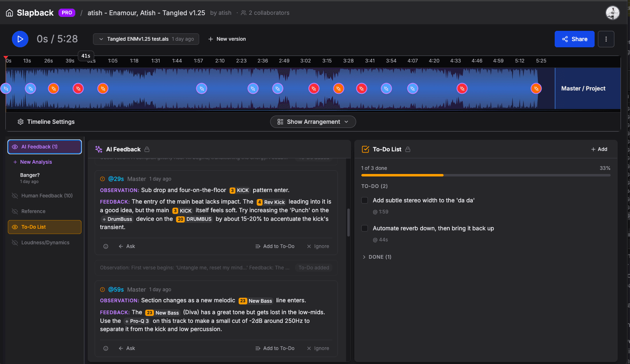This screenshot has height=364, width=630.
Task: Open the Tangled ENMv1.25 test.als version dropdown
Action: [146, 39]
